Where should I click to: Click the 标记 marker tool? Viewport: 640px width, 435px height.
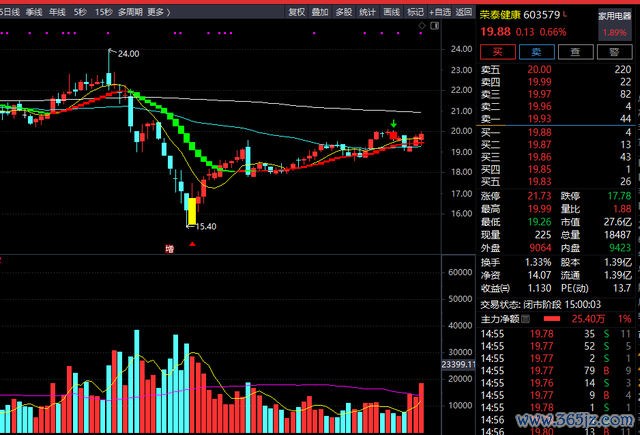pyautogui.click(x=416, y=12)
